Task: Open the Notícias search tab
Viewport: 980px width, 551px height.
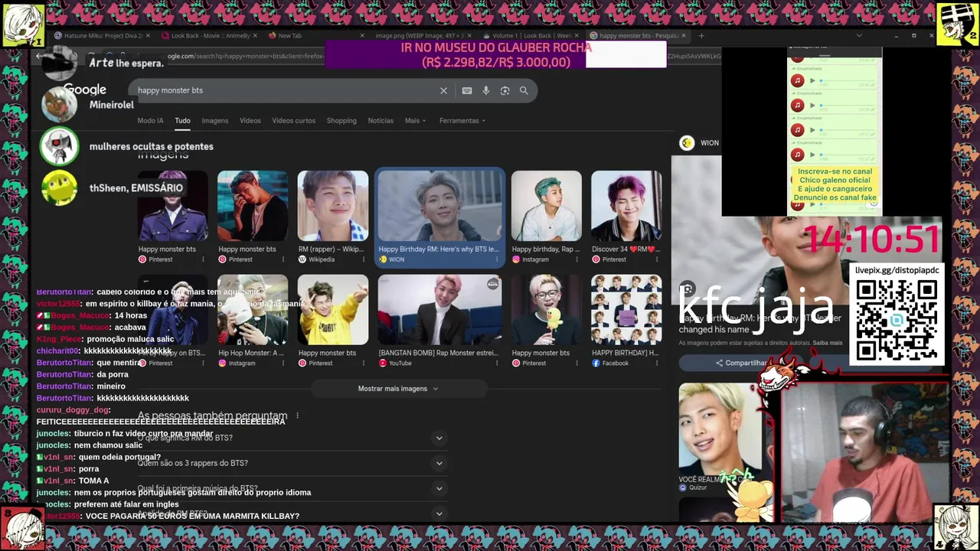Action: [x=381, y=120]
